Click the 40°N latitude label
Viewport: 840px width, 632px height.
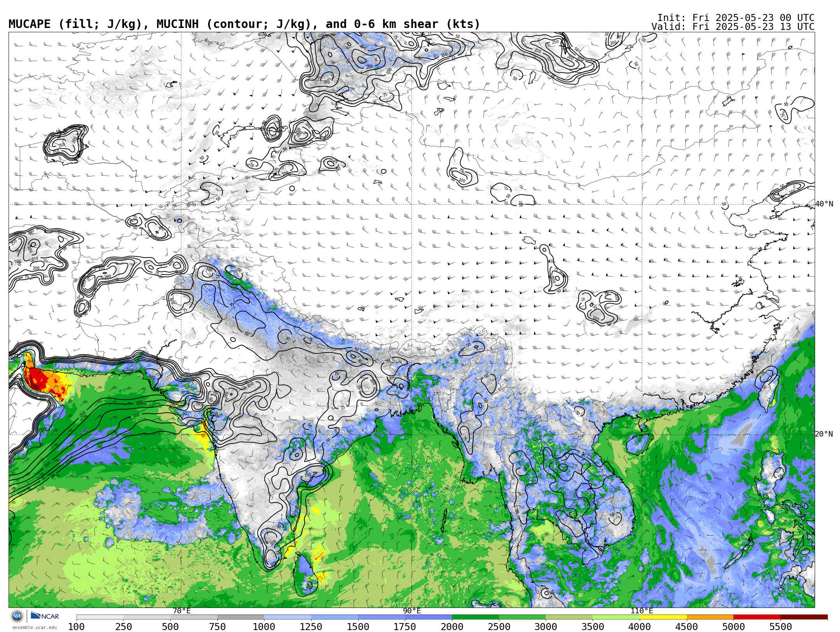[x=824, y=204]
